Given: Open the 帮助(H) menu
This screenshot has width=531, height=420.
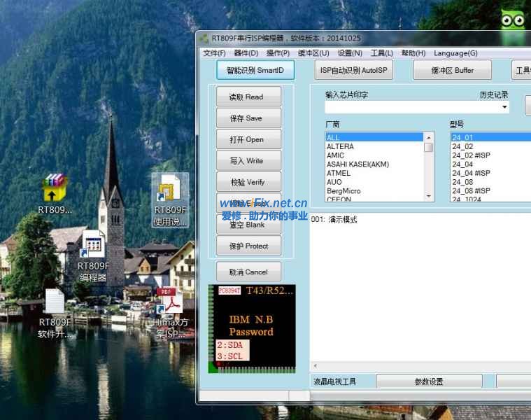Looking at the screenshot, I should pos(413,53).
